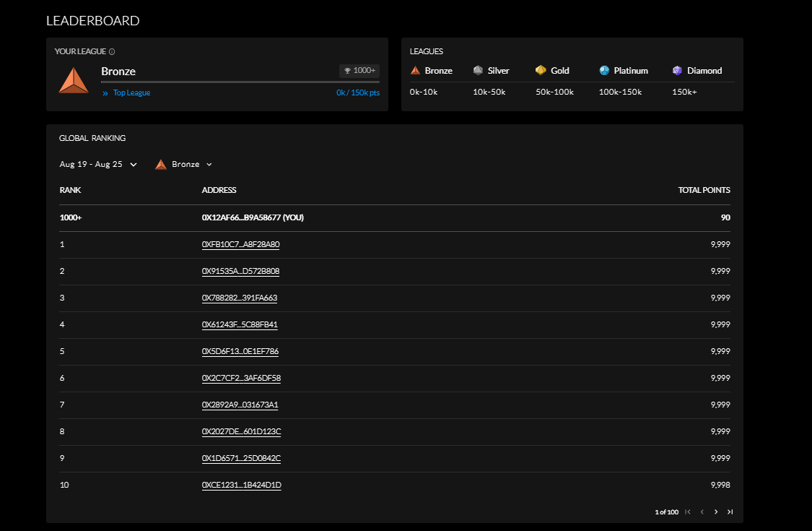The height and width of the screenshot is (531, 812).
Task: Click the 50k-100k Gold range
Action: point(554,92)
